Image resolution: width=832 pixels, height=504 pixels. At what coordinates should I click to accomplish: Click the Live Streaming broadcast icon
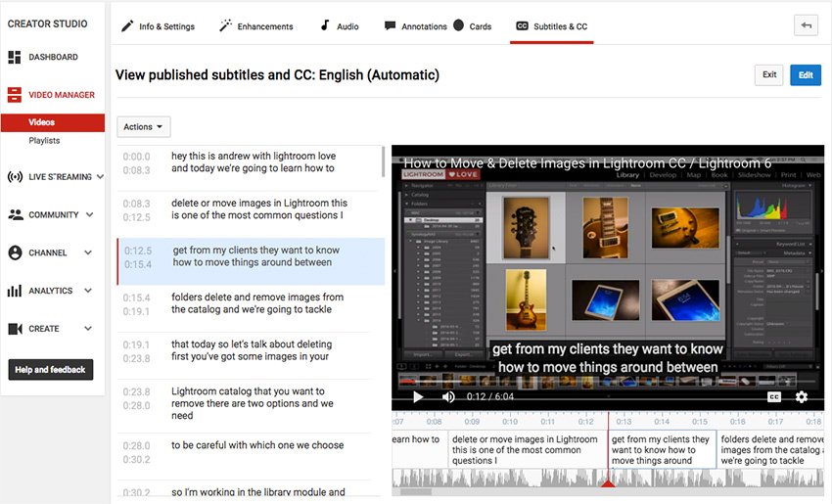pyautogui.click(x=15, y=177)
